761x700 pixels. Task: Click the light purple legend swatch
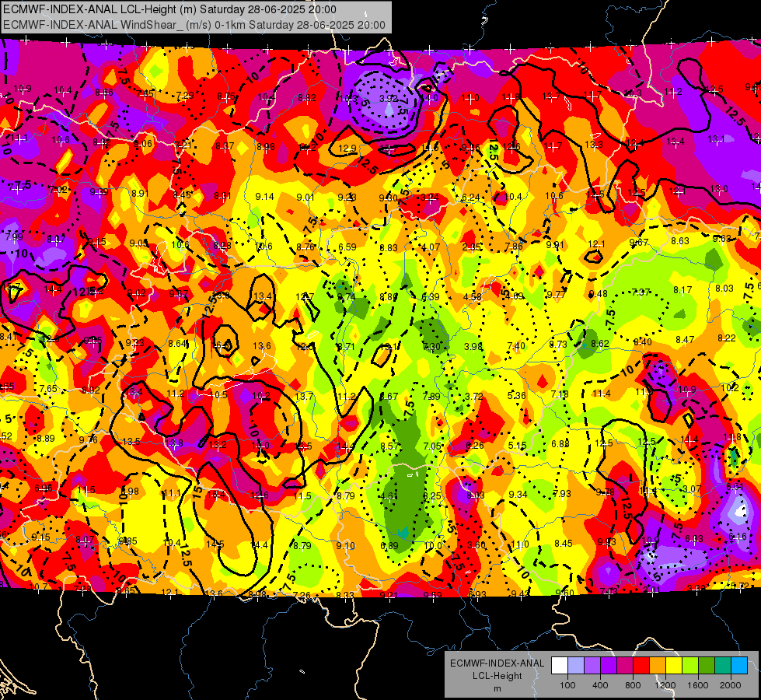click(592, 666)
